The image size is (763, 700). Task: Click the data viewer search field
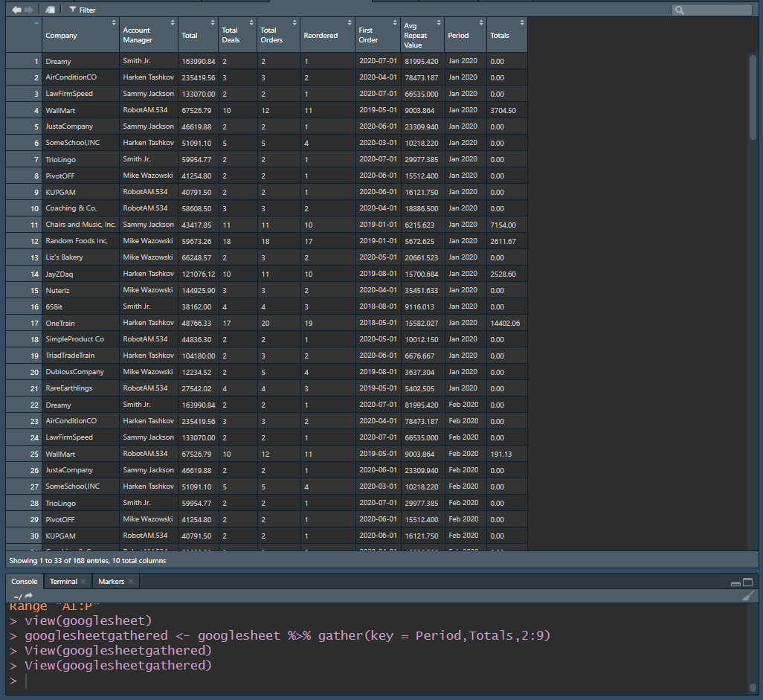(715, 10)
